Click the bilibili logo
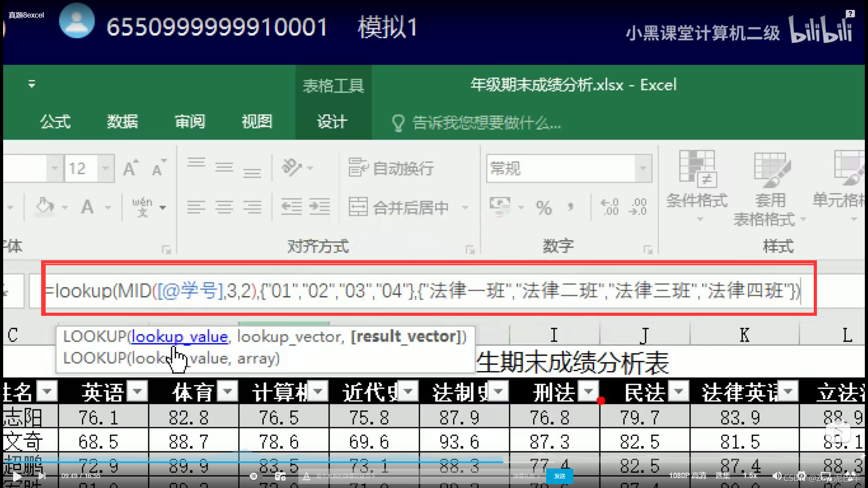Screen dimensions: 868x488 pyautogui.click(x=821, y=29)
